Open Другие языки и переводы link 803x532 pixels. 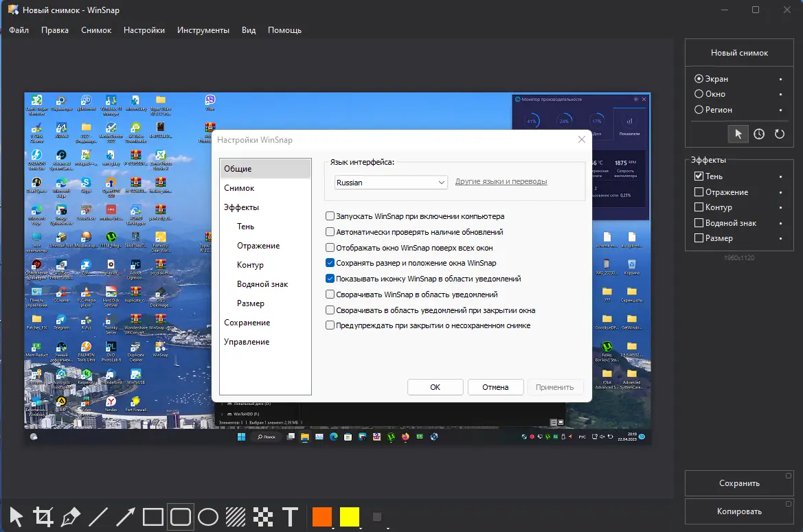pyautogui.click(x=501, y=182)
